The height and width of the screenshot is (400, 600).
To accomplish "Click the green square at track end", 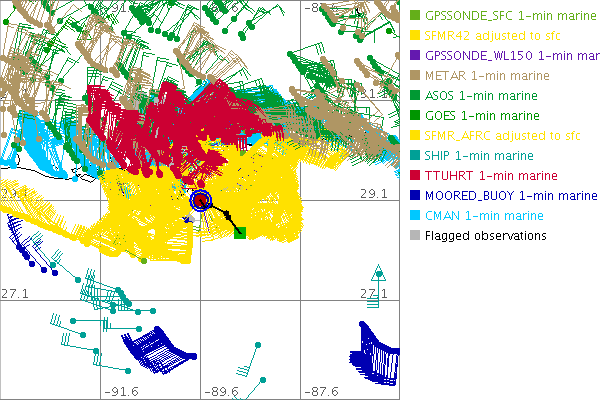I will click(239, 233).
